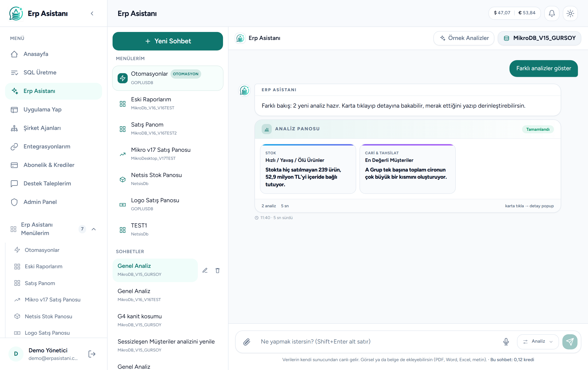Click the Analiz Panosu chart icon
The height and width of the screenshot is (370, 588).
click(x=266, y=129)
